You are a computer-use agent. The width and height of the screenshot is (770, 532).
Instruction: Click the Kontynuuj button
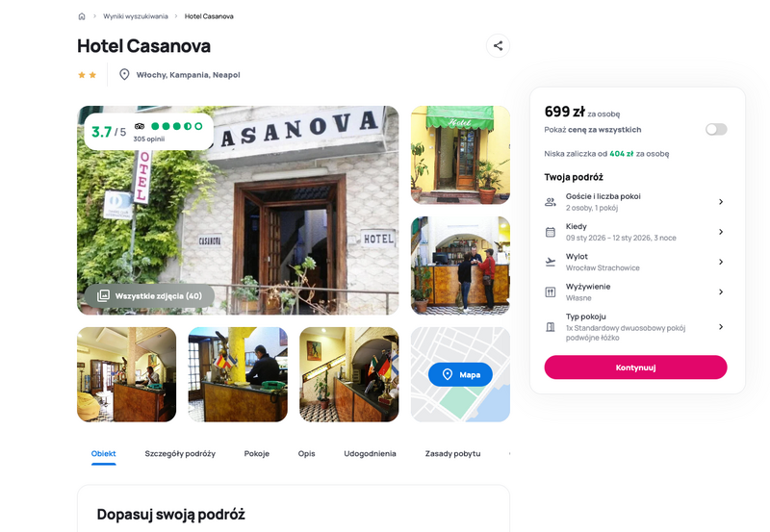click(635, 367)
